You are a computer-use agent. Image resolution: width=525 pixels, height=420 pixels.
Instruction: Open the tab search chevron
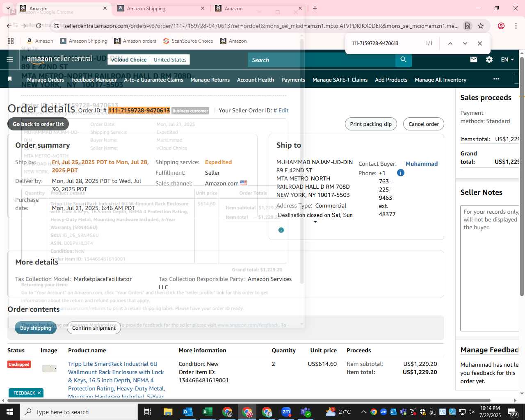click(x=8, y=8)
